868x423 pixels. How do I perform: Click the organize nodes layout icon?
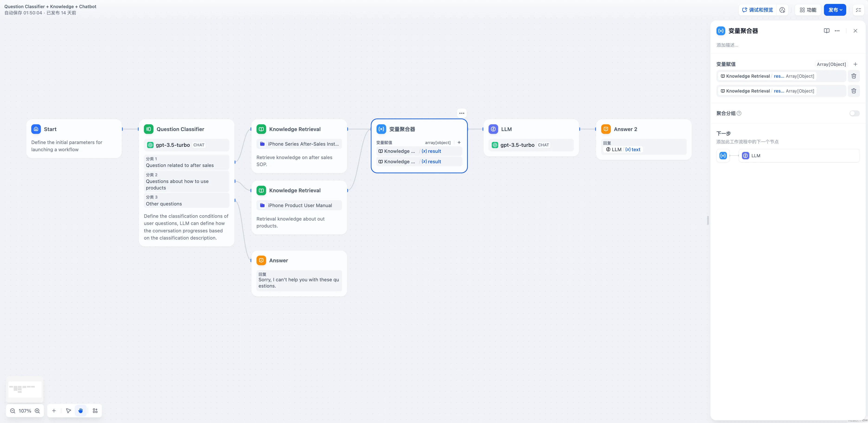coord(95,410)
